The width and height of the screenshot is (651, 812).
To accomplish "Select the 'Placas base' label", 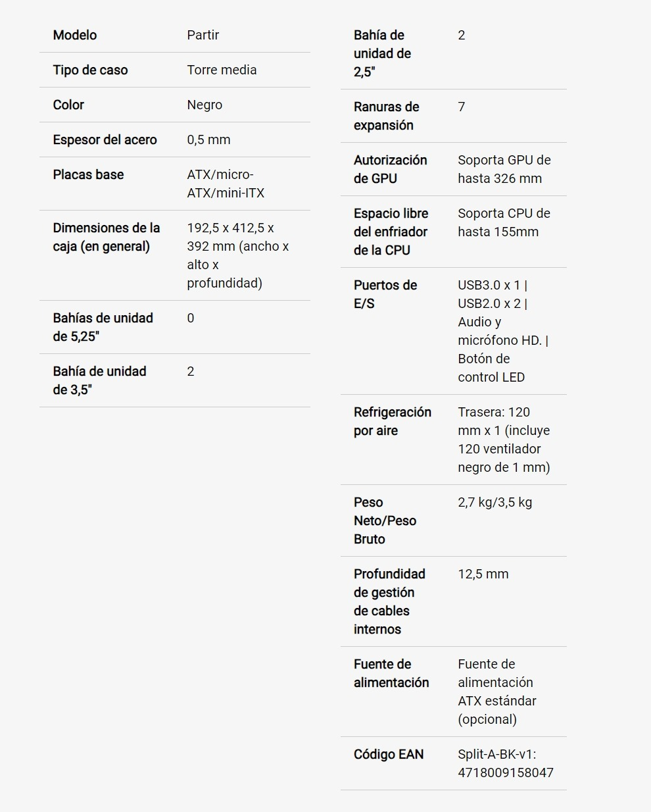I will coord(88,174).
